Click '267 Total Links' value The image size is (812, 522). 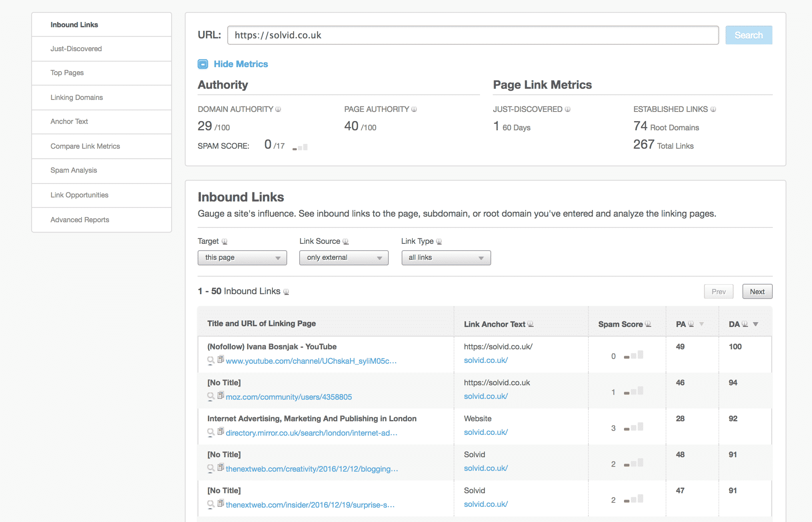click(663, 145)
